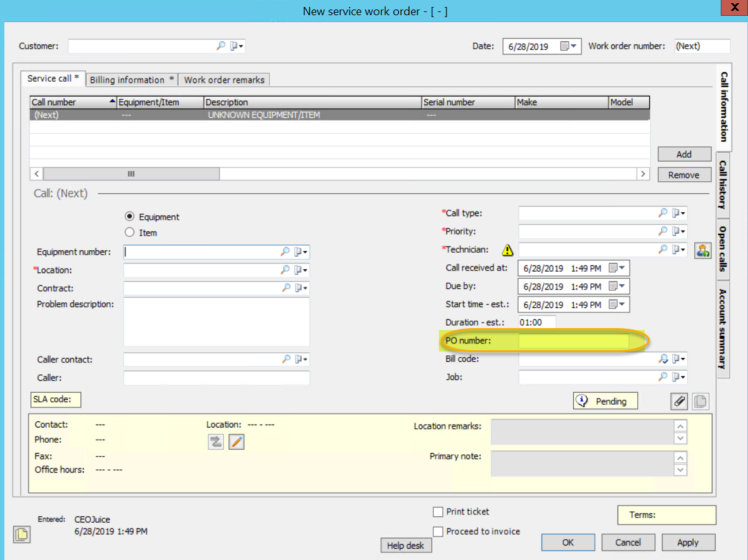Click the Problem description text area
Image resolution: width=748 pixels, height=560 pixels.
pos(217,322)
